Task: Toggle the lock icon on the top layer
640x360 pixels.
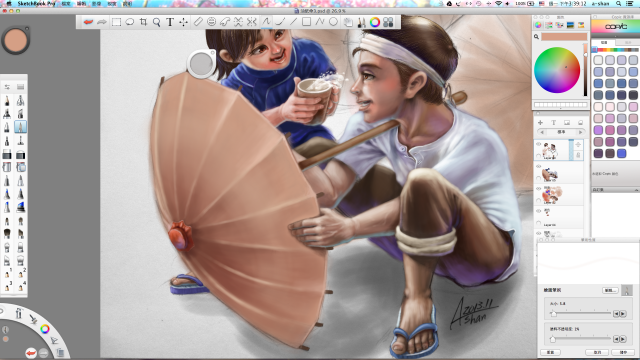Action: (578, 155)
